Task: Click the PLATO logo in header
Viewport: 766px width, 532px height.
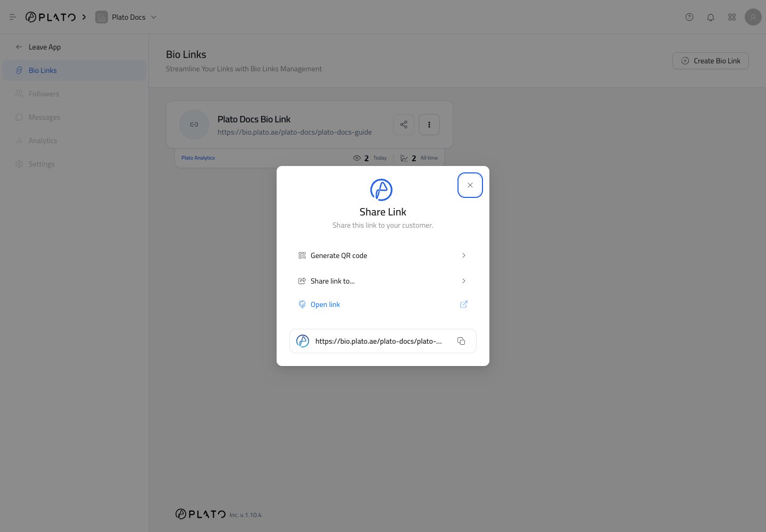Action: click(51, 17)
